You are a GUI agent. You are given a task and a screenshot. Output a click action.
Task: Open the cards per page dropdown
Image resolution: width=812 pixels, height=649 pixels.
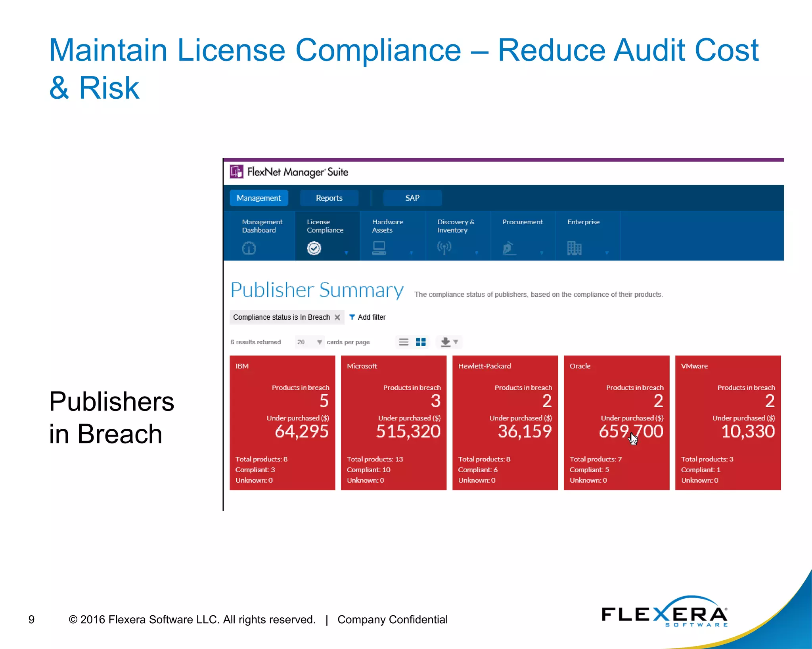pyautogui.click(x=309, y=342)
